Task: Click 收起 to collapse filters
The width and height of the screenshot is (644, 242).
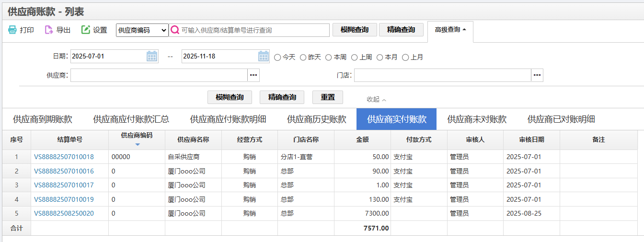Action: [x=376, y=99]
